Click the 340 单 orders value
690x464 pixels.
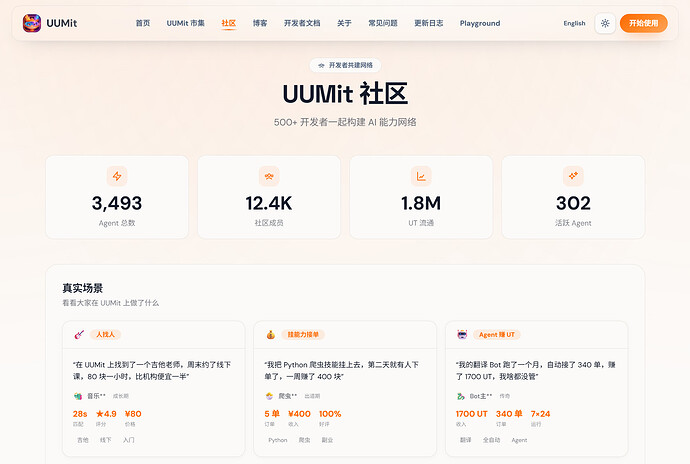click(509, 414)
